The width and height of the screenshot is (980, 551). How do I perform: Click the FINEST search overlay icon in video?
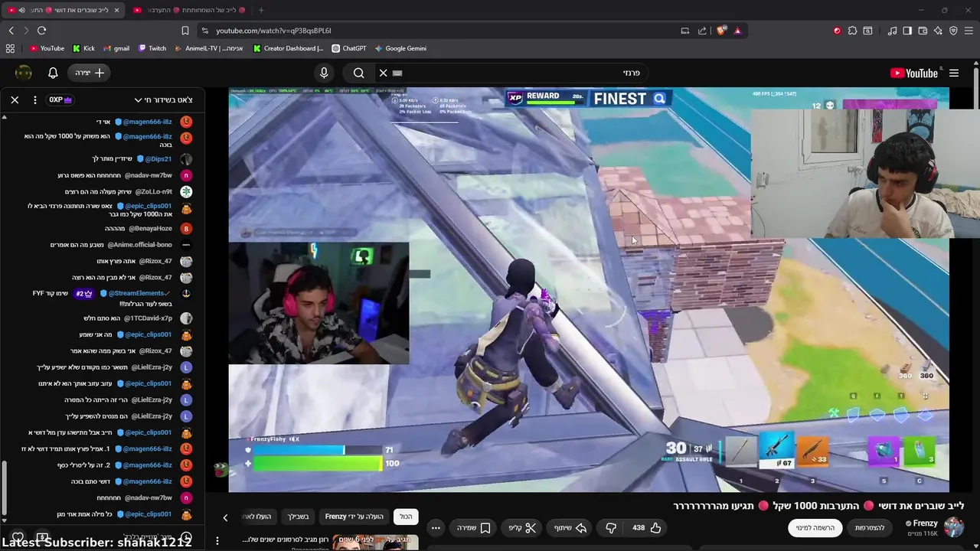tap(659, 98)
